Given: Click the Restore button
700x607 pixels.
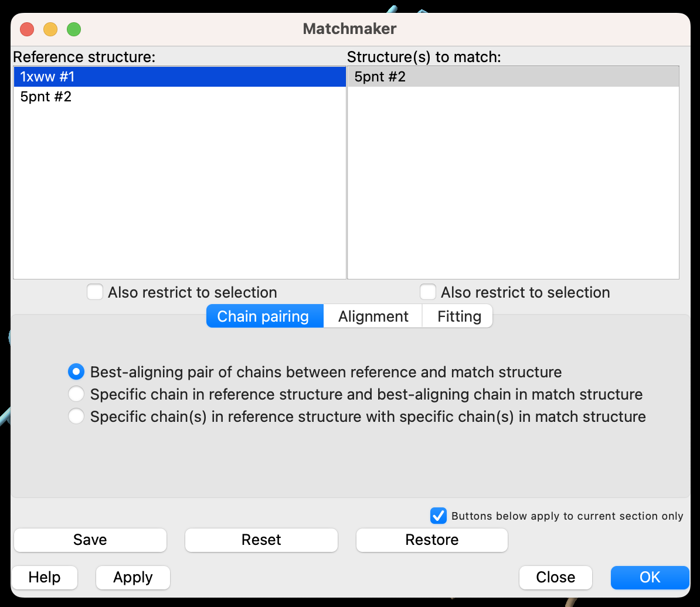Looking at the screenshot, I should coord(431,540).
